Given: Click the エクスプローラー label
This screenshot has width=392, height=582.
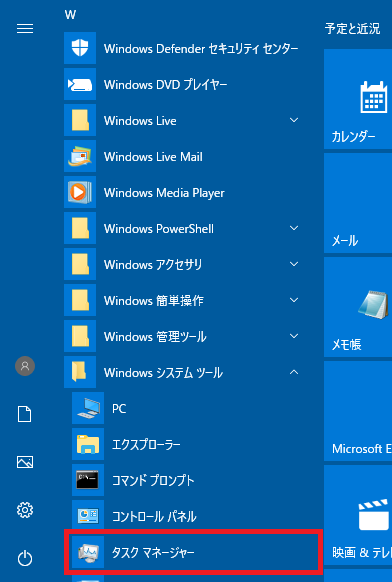Looking at the screenshot, I should [146, 445].
